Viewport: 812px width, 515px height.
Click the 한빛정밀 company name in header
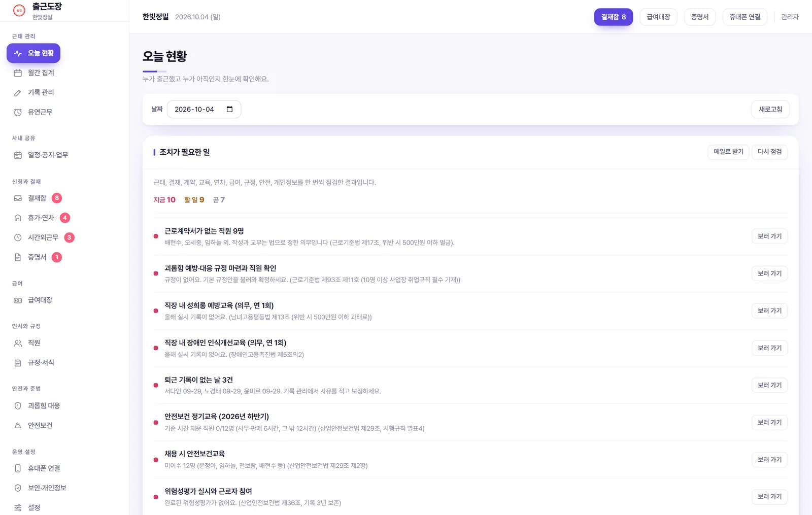155,17
